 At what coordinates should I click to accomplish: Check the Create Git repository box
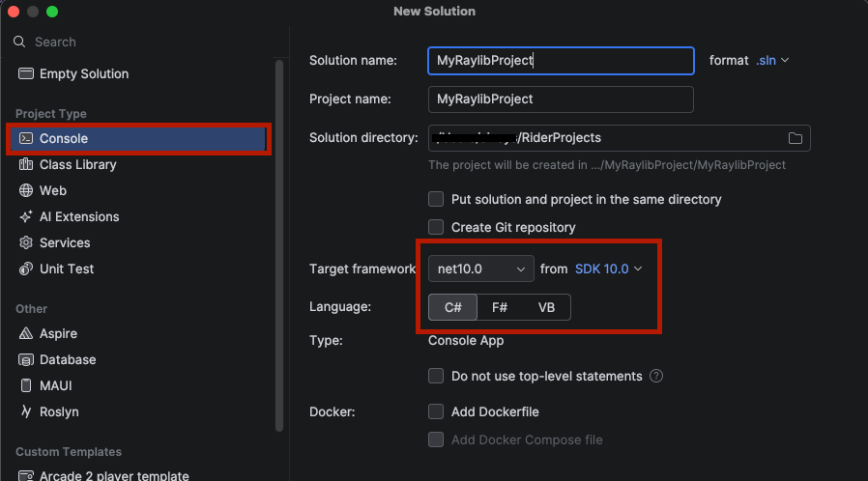tap(436, 227)
